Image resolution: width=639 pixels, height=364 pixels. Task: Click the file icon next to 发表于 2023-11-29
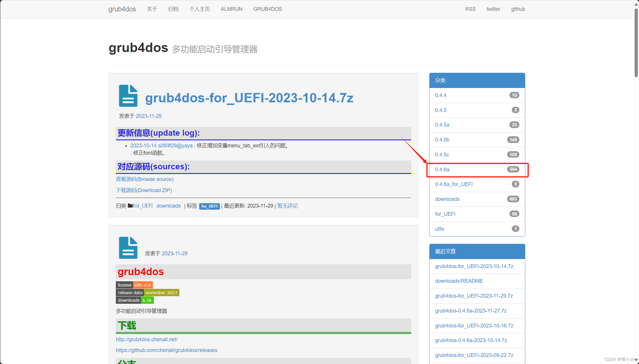point(128,247)
